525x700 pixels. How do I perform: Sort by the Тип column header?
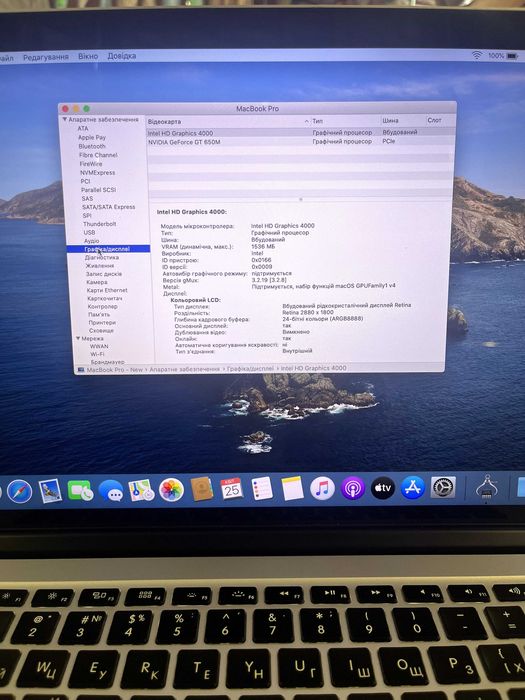pos(344,121)
